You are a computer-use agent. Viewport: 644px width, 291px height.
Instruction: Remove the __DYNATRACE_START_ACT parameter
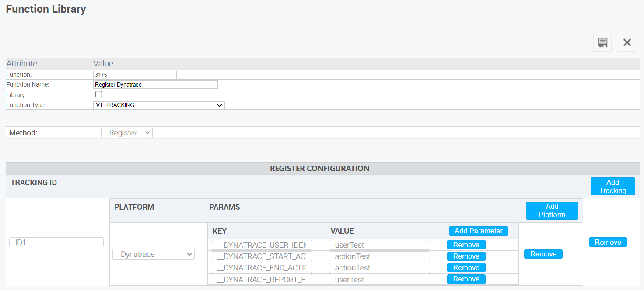coord(466,256)
